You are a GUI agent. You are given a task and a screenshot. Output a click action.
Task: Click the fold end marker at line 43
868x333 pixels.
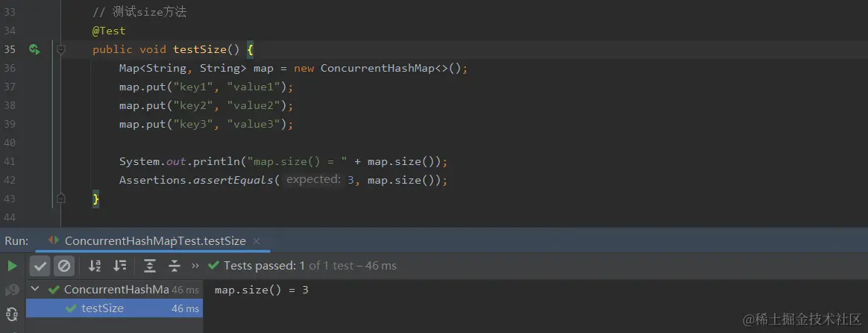coord(61,198)
